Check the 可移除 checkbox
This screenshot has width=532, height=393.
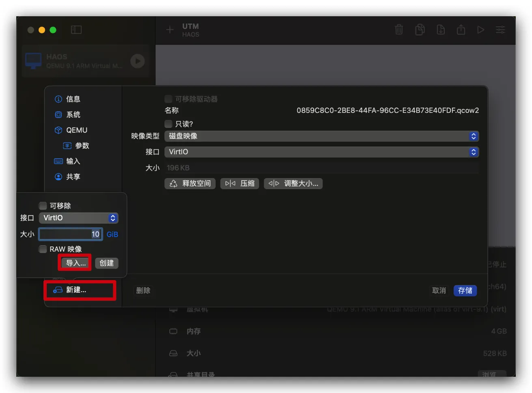[43, 206]
